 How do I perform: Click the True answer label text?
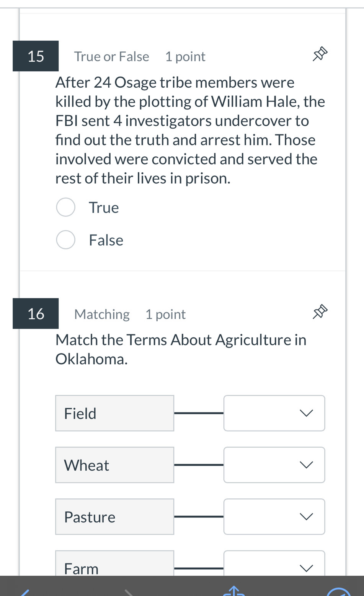coord(104,208)
